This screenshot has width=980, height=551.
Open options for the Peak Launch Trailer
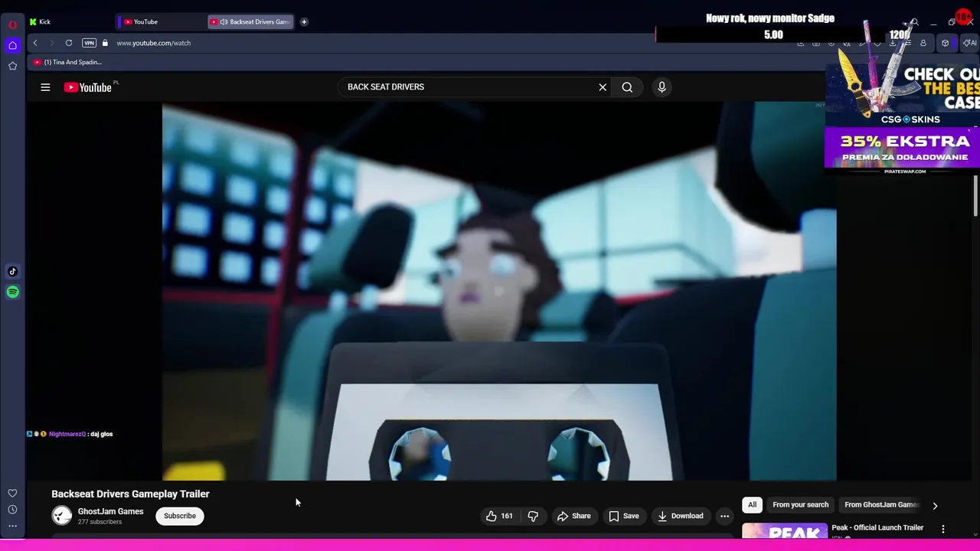pos(943,529)
